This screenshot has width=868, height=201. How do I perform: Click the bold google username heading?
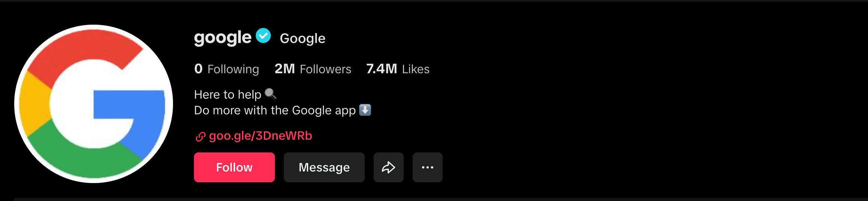tap(222, 38)
